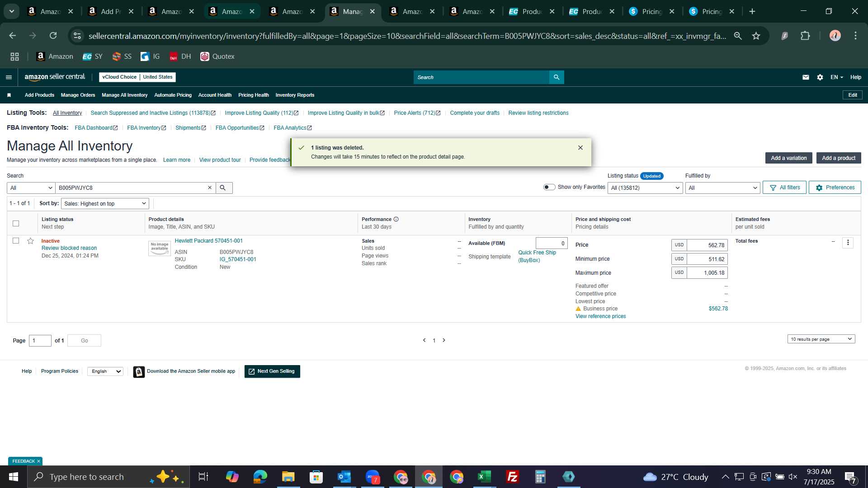Viewport: 868px width, 488px height.
Task: Bookmark this page with star icon
Action: point(756,36)
